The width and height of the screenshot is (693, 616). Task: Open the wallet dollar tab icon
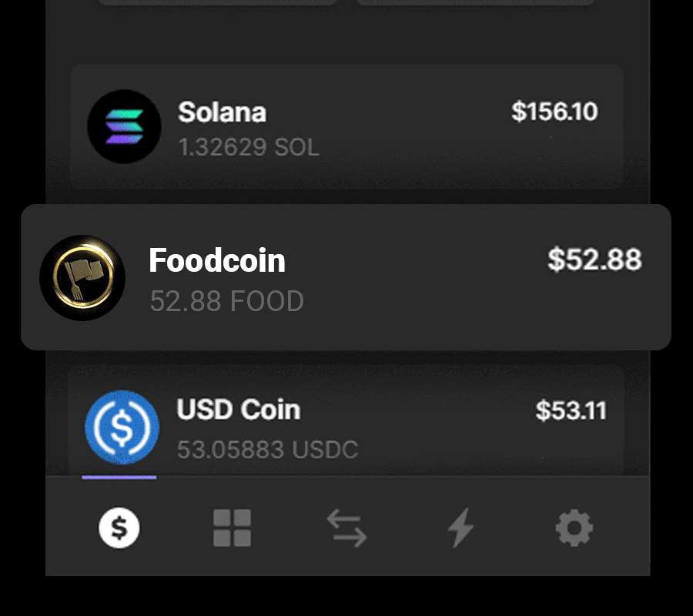click(x=119, y=527)
